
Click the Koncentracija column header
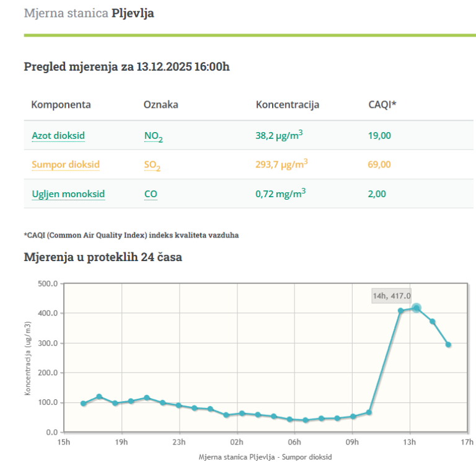(x=288, y=104)
